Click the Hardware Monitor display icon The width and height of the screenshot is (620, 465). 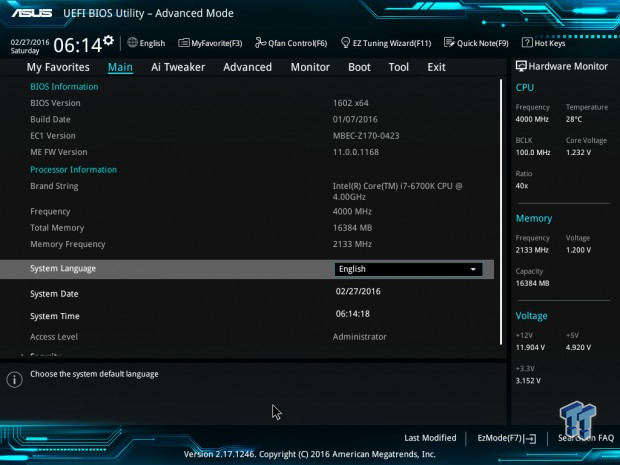(521, 66)
